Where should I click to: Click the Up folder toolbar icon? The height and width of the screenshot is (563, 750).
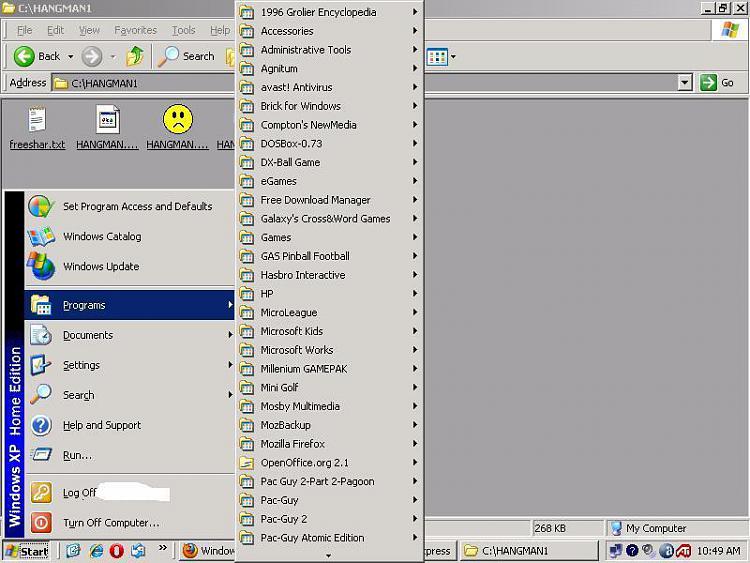click(x=135, y=56)
